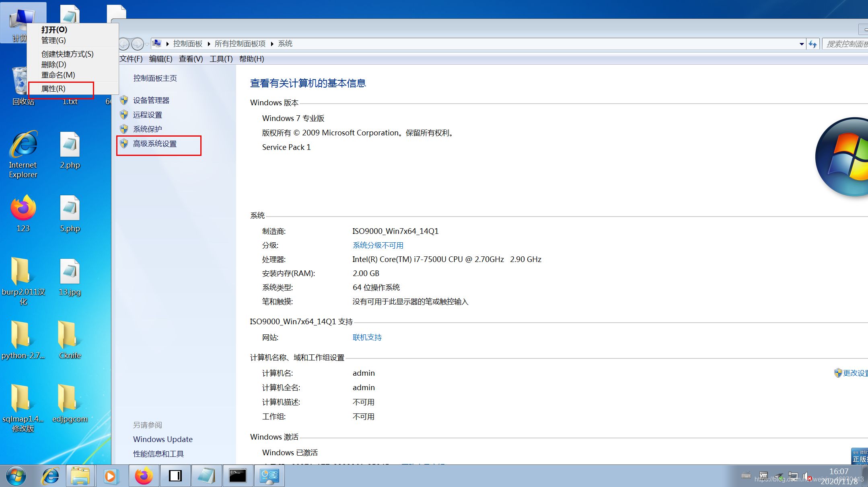Image resolution: width=868 pixels, height=487 pixels.
Task: Select 属性(R) in the context menu
Action: pyautogui.click(x=53, y=88)
